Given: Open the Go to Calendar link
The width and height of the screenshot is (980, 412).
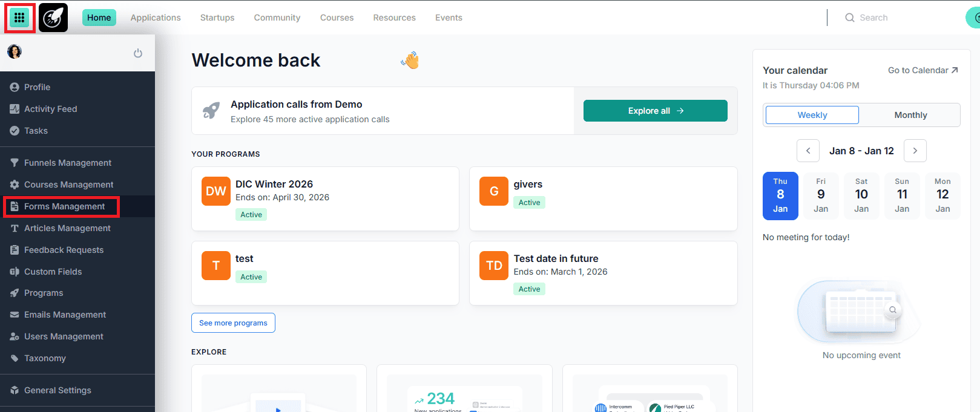Looking at the screenshot, I should pyautogui.click(x=922, y=70).
